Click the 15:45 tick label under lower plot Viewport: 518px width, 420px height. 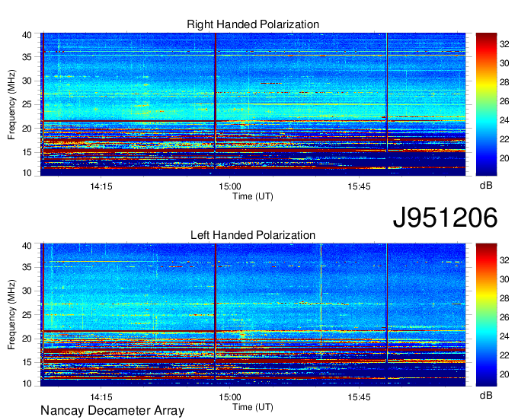click(359, 397)
